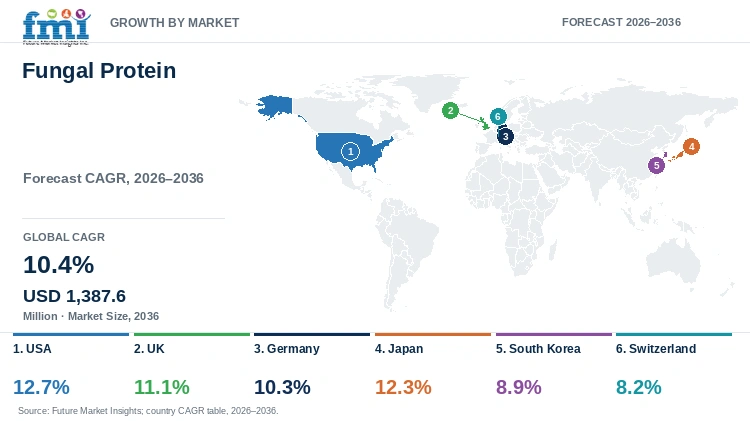Click the 'GROWTH BY MARKET' header text
Viewport: 750px width, 421px height.
click(x=175, y=22)
